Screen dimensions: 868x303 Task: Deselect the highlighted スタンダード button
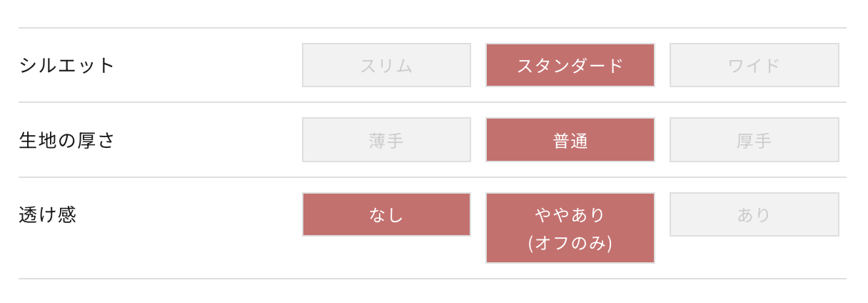(x=570, y=65)
